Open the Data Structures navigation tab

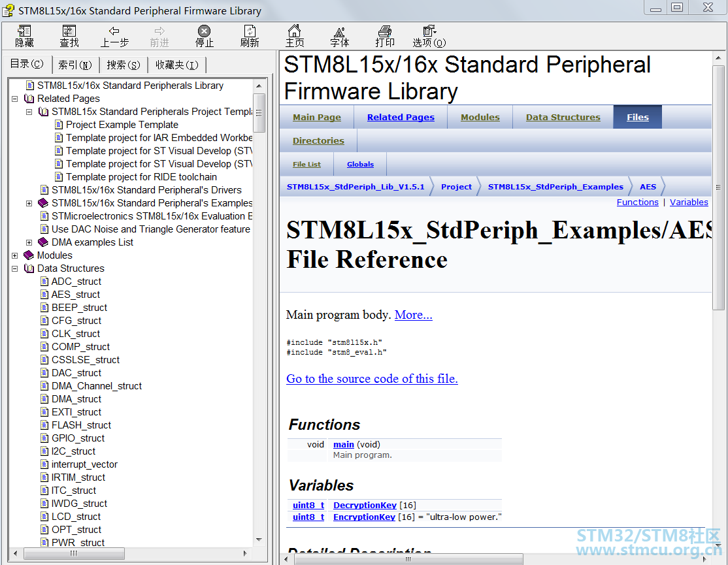[563, 118]
